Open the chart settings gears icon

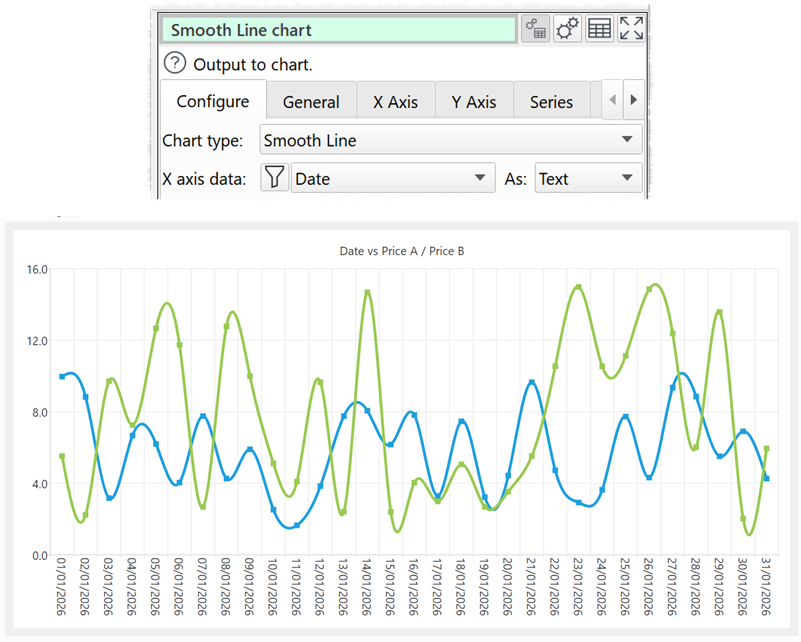coord(567,28)
